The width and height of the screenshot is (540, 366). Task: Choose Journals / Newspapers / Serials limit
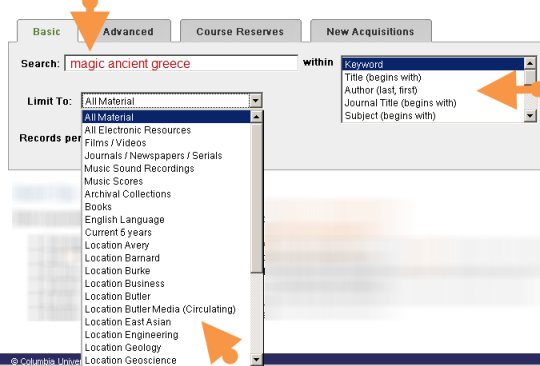click(x=167, y=156)
